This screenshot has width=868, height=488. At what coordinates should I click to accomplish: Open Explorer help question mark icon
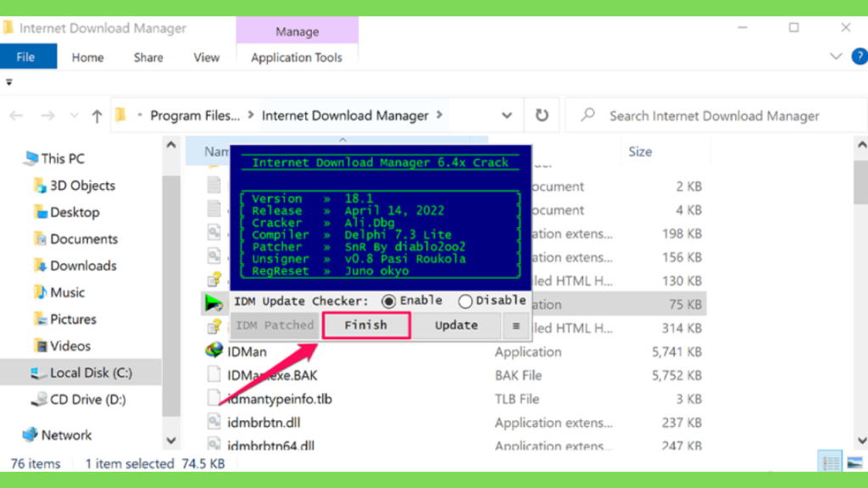[x=860, y=57]
